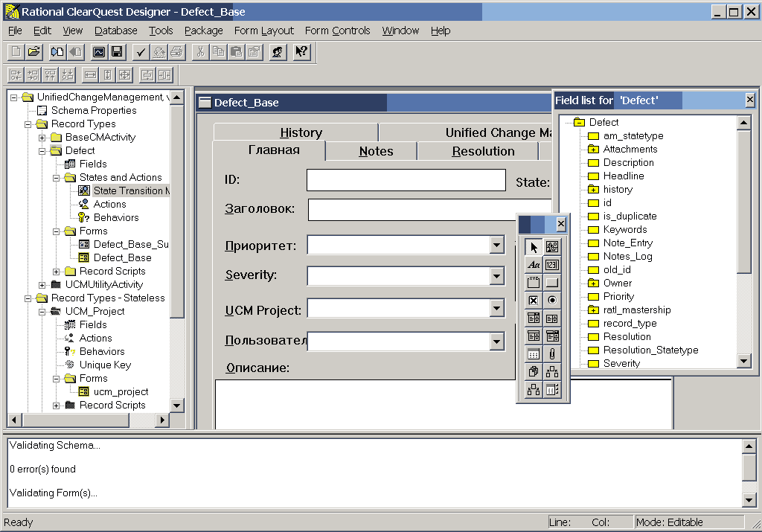This screenshot has width=762, height=532.
Task: Select the picture control tool in palette
Action: tap(552, 247)
